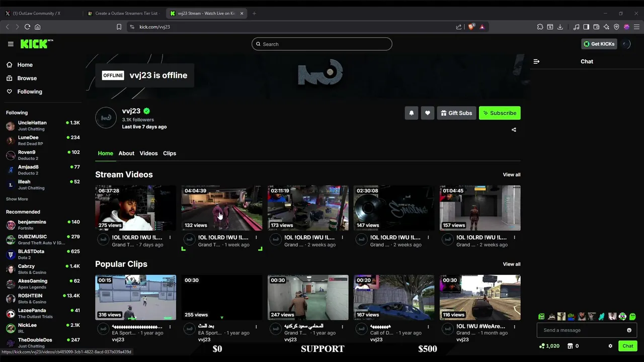Select the Home channel tab

pyautogui.click(x=105, y=153)
